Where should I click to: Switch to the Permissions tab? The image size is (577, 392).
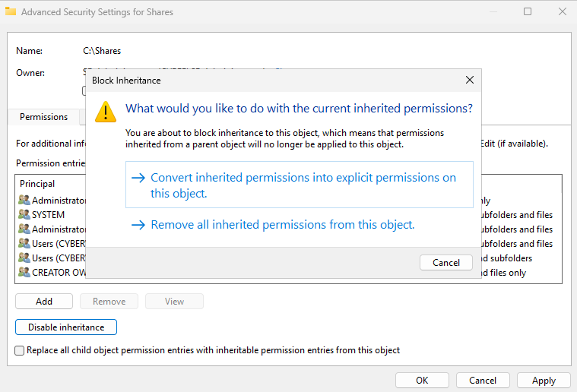43,117
